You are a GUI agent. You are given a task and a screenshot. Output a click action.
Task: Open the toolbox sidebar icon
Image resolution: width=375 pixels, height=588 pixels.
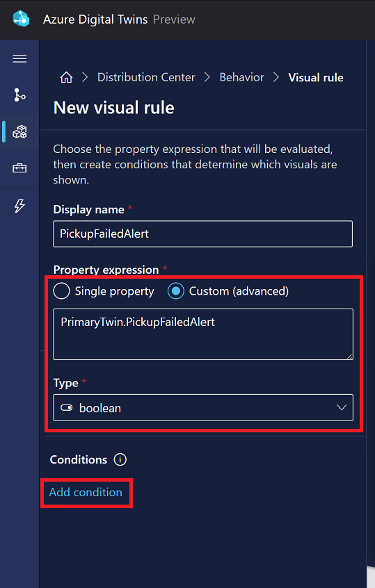tap(19, 168)
